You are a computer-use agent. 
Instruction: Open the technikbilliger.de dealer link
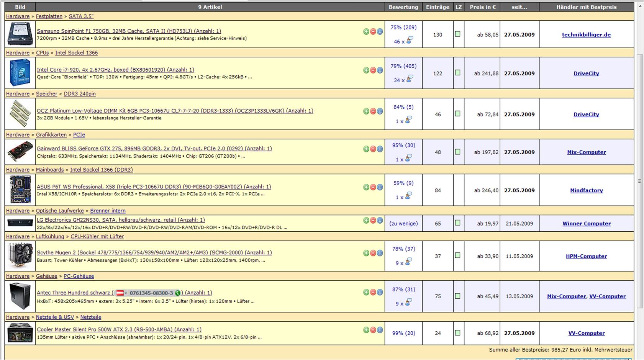click(586, 35)
